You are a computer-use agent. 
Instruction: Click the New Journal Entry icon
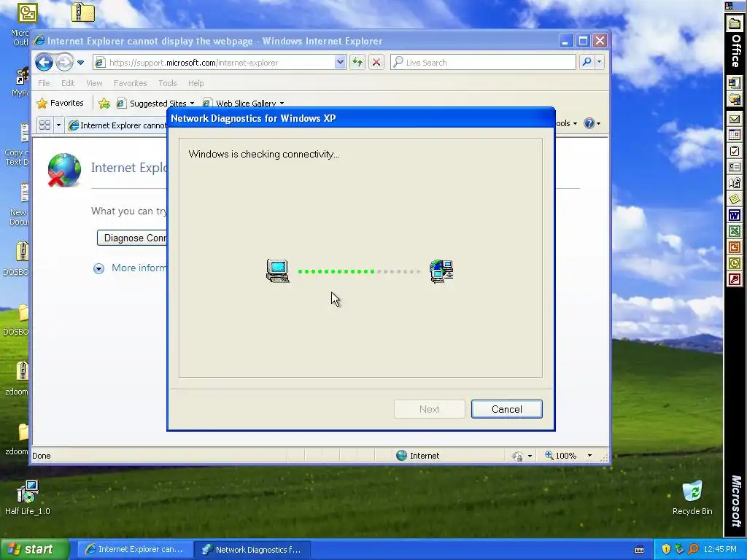pyautogui.click(x=734, y=183)
